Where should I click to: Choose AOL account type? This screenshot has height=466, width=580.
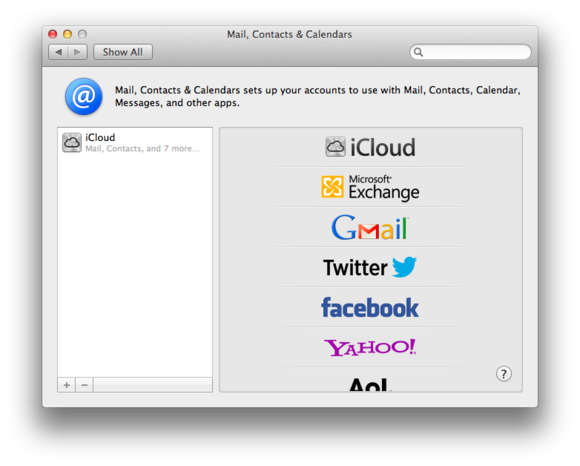tap(370, 385)
